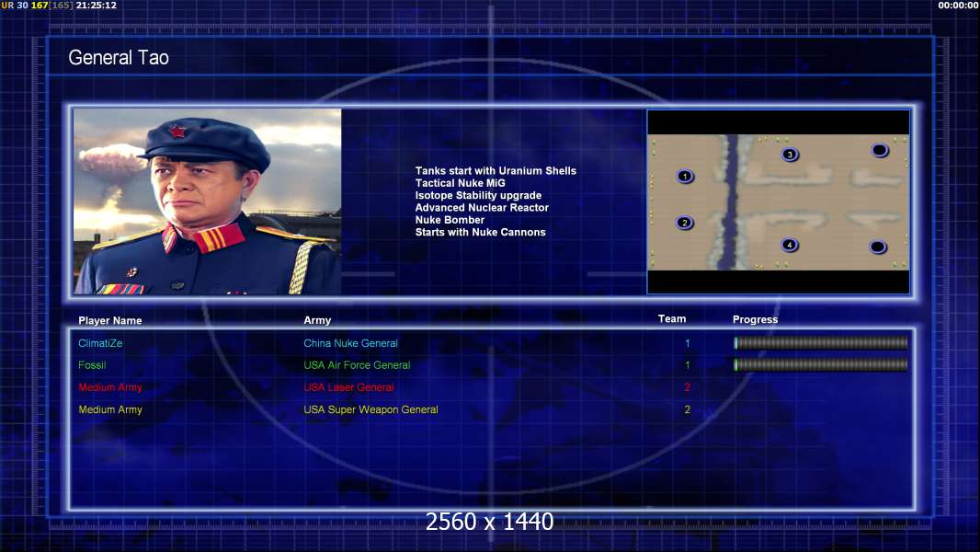Click the 21:25:12 clock in the top-left overlay
The image size is (980, 552).
97,5
